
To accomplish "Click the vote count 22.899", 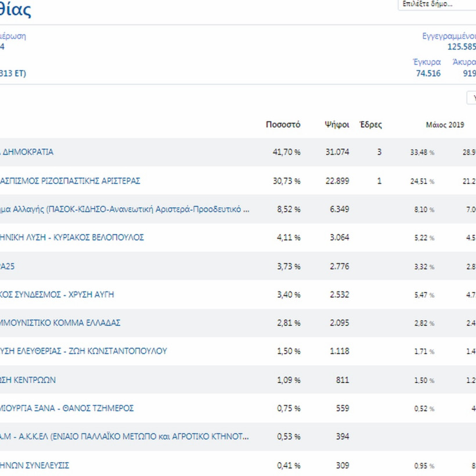I will [337, 181].
